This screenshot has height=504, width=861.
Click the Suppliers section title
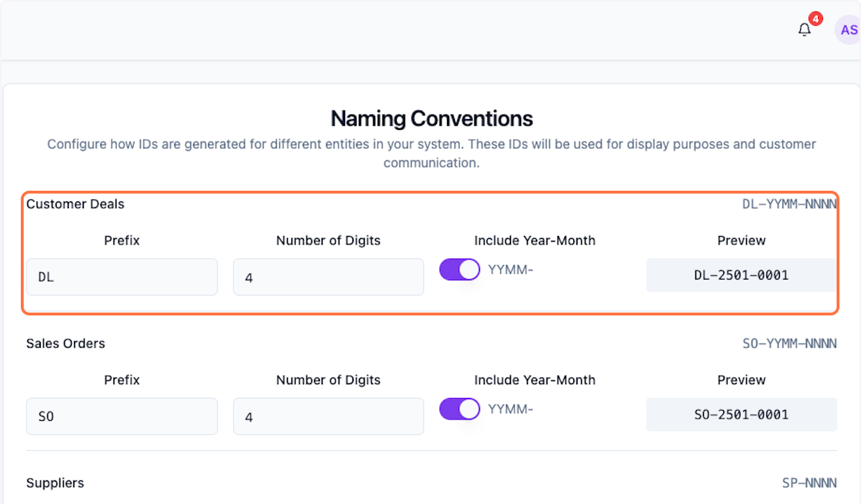pos(55,483)
